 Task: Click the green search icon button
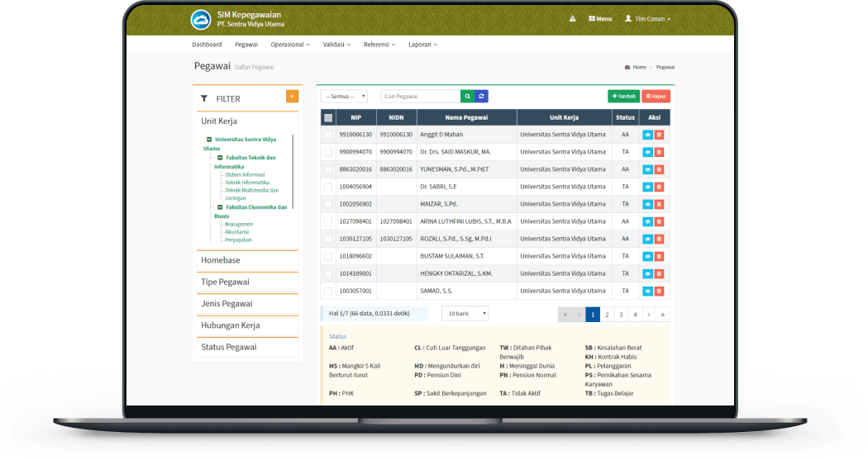(x=467, y=97)
